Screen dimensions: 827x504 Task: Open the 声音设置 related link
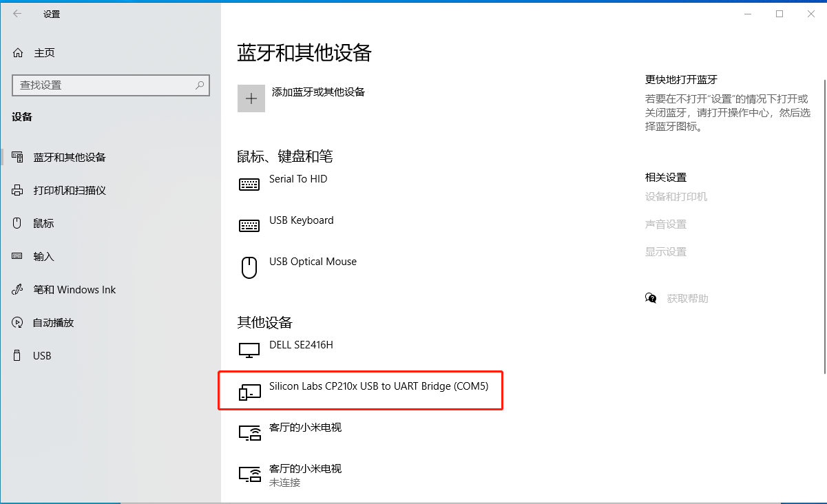[665, 224]
